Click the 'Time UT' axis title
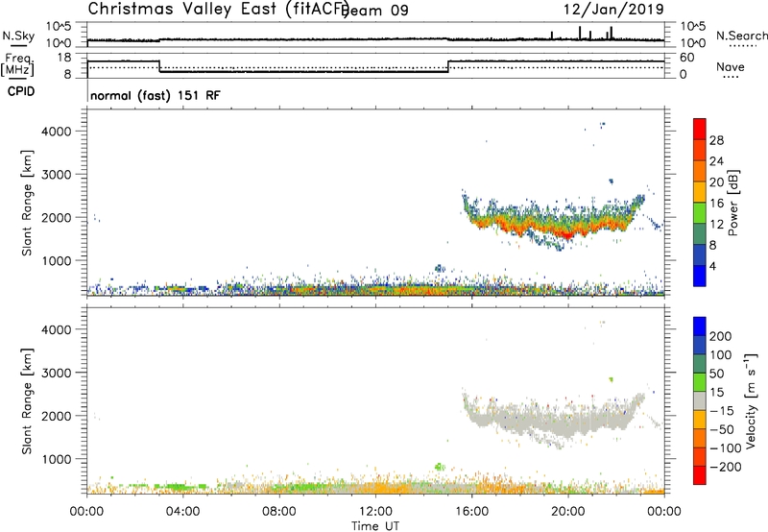 click(375, 526)
